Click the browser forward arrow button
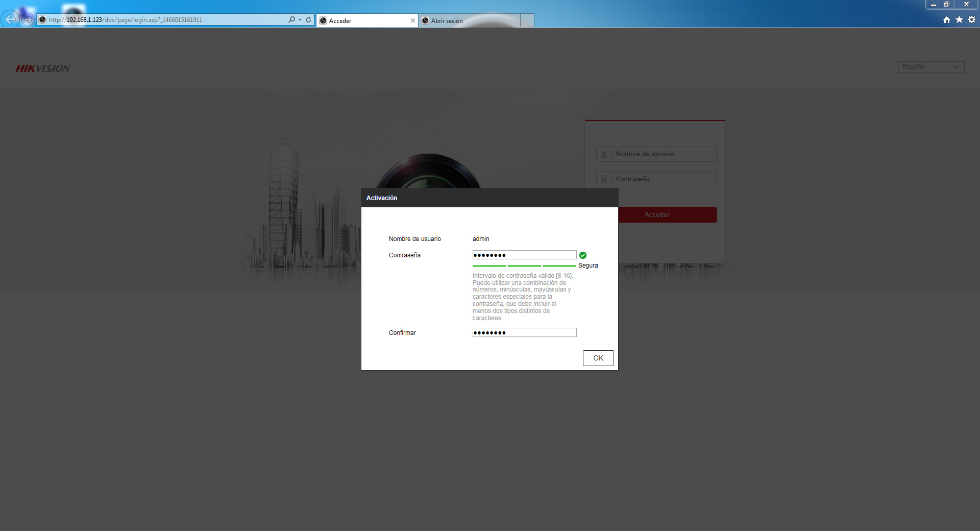Image resolution: width=980 pixels, height=531 pixels. click(28, 19)
